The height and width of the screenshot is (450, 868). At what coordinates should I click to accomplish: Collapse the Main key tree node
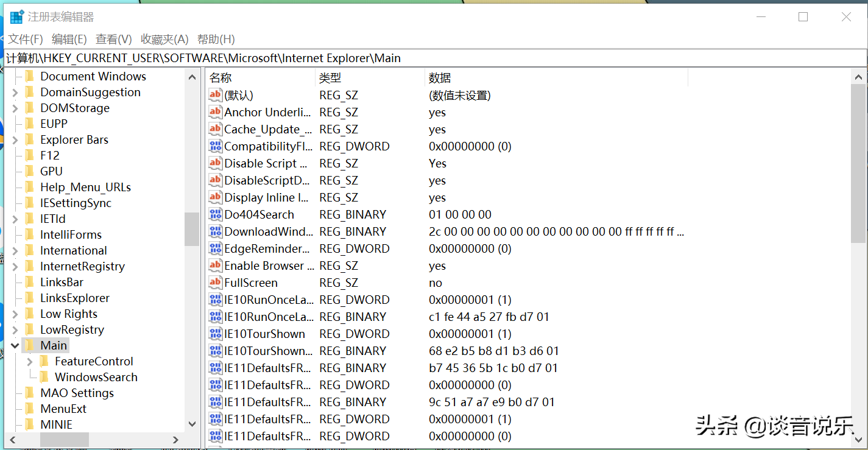[15, 345]
